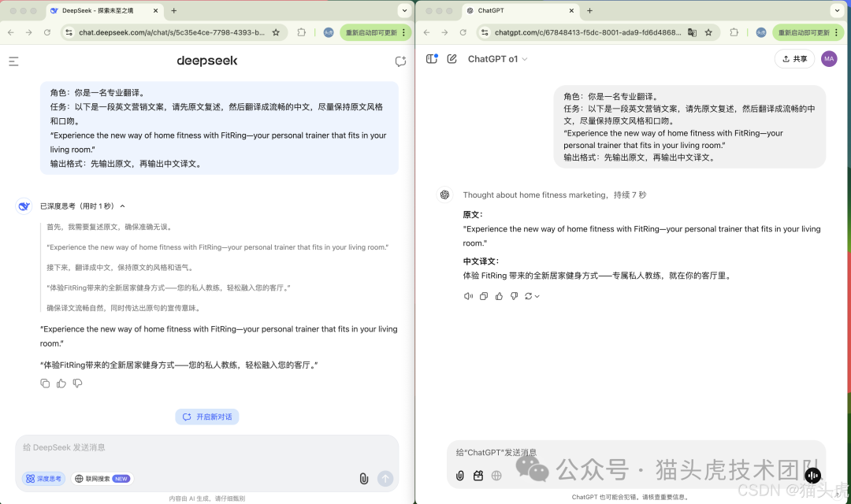
Task: Click ChatGPT 原文: heading text
Action: coord(473,214)
